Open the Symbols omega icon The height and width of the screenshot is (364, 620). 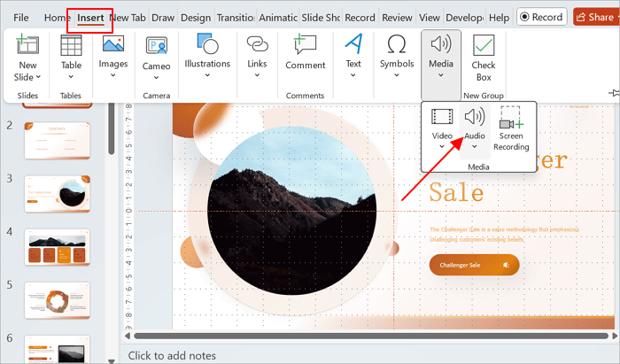coord(397,46)
